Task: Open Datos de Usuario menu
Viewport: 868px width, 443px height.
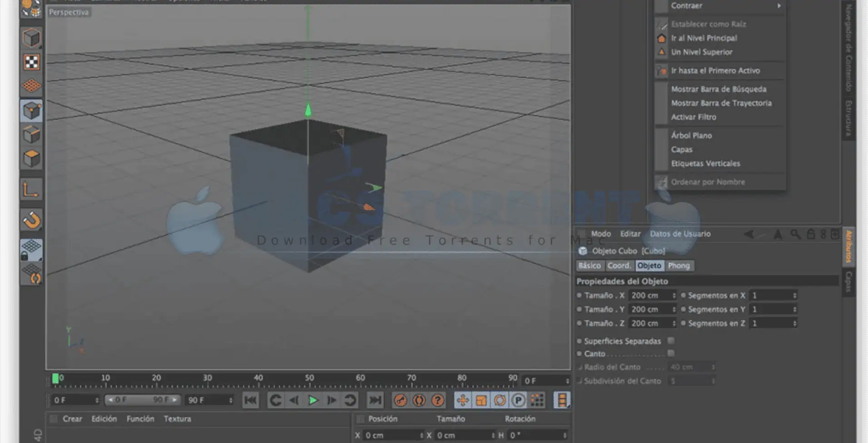Action: point(680,234)
